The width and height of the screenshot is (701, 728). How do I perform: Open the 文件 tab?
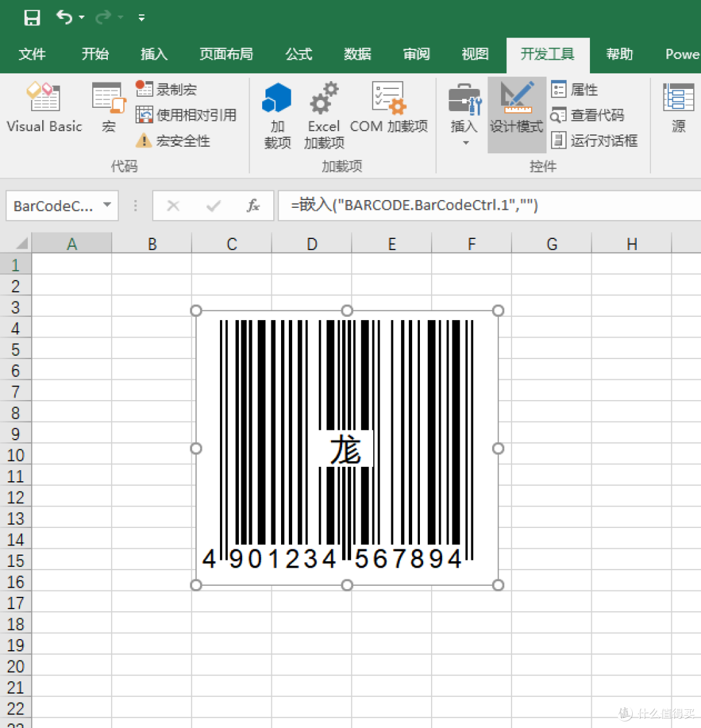32,55
